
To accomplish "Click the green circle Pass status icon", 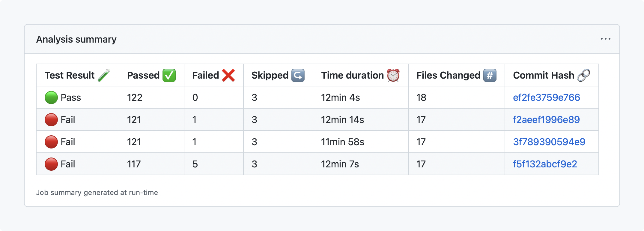I will click(51, 97).
